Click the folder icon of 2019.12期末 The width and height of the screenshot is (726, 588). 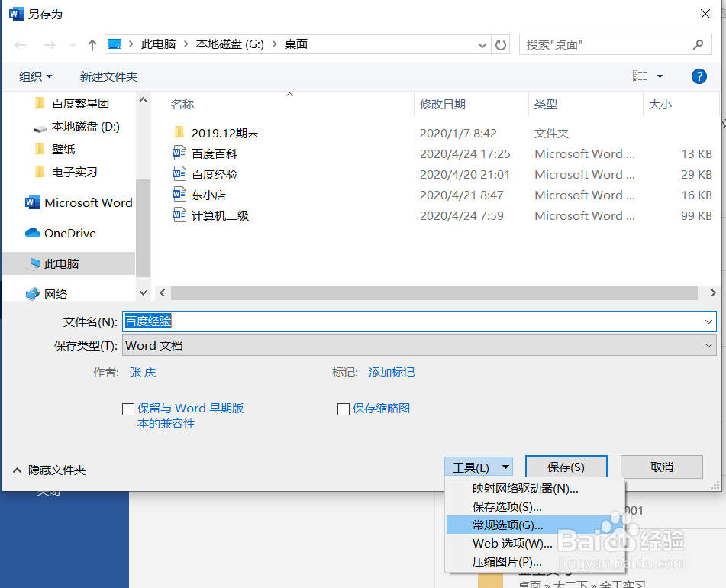click(x=179, y=133)
